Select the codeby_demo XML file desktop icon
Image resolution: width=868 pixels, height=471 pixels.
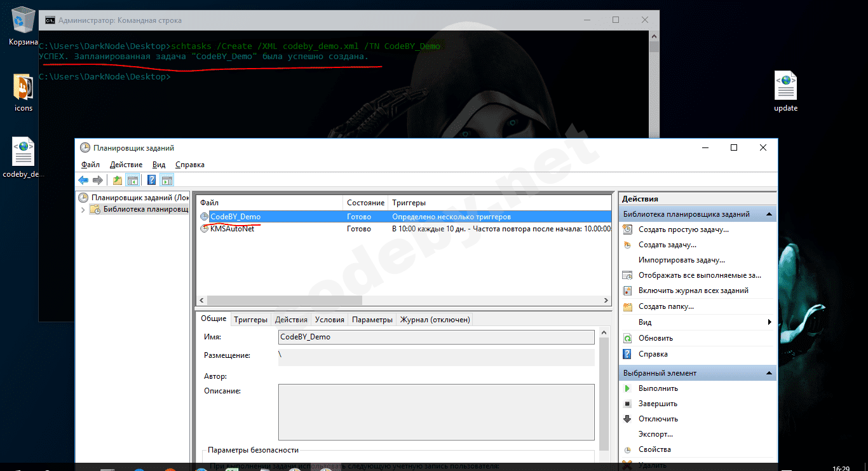click(24, 158)
